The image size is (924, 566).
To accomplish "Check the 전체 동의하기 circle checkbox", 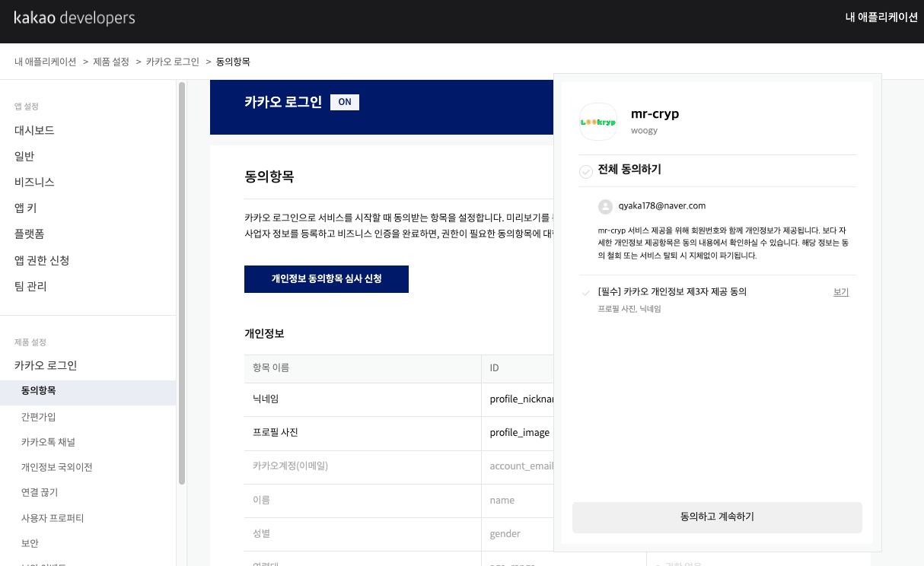I will point(586,171).
